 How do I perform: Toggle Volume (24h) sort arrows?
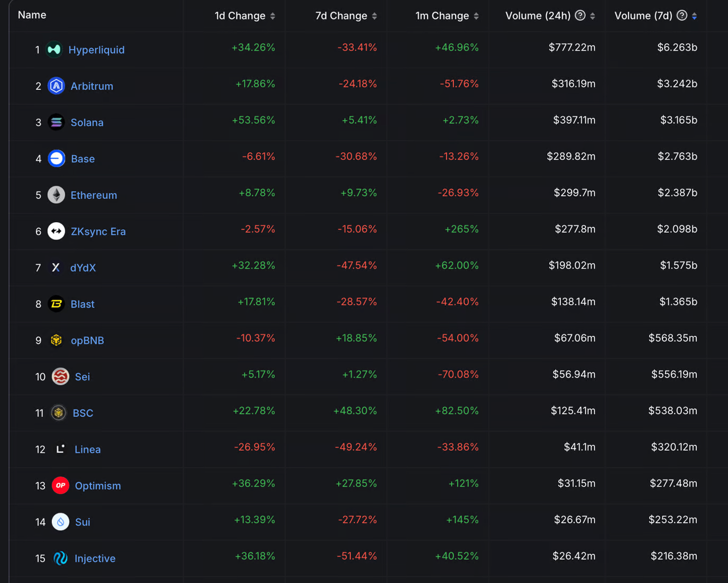pyautogui.click(x=593, y=16)
